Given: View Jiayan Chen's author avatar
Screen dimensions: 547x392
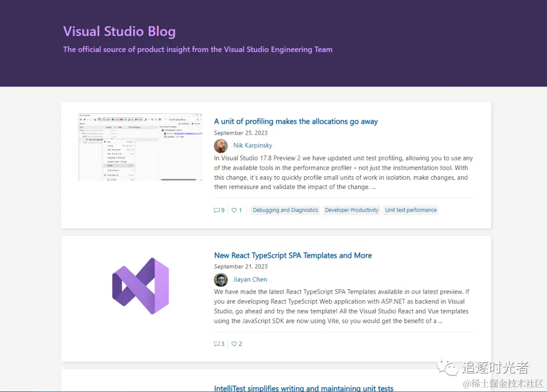Looking at the screenshot, I should click(221, 280).
